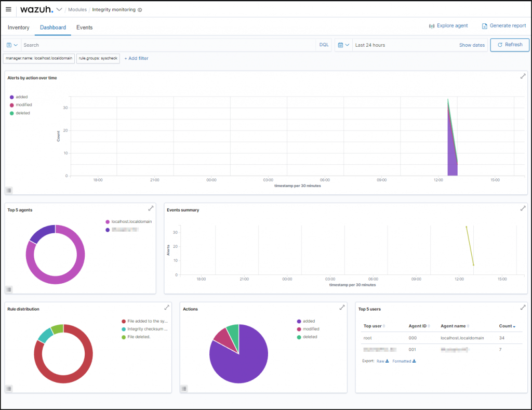
Task: Export table as Raw
Action: point(383,361)
